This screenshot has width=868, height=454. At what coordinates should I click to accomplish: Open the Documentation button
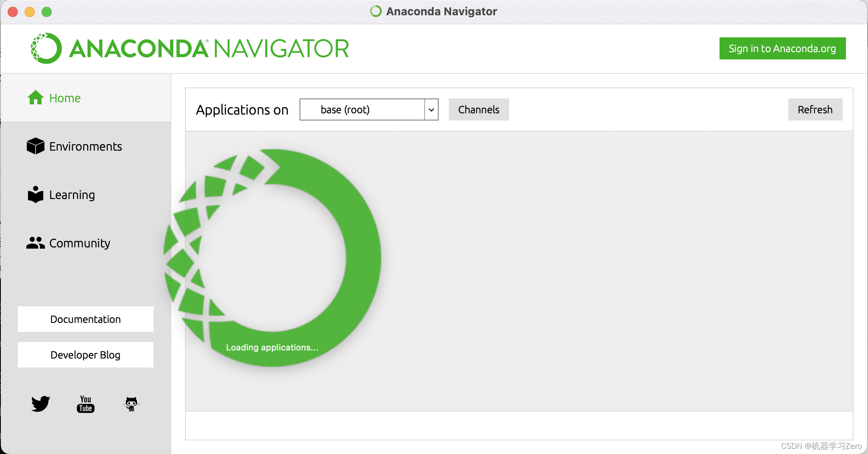tap(86, 319)
